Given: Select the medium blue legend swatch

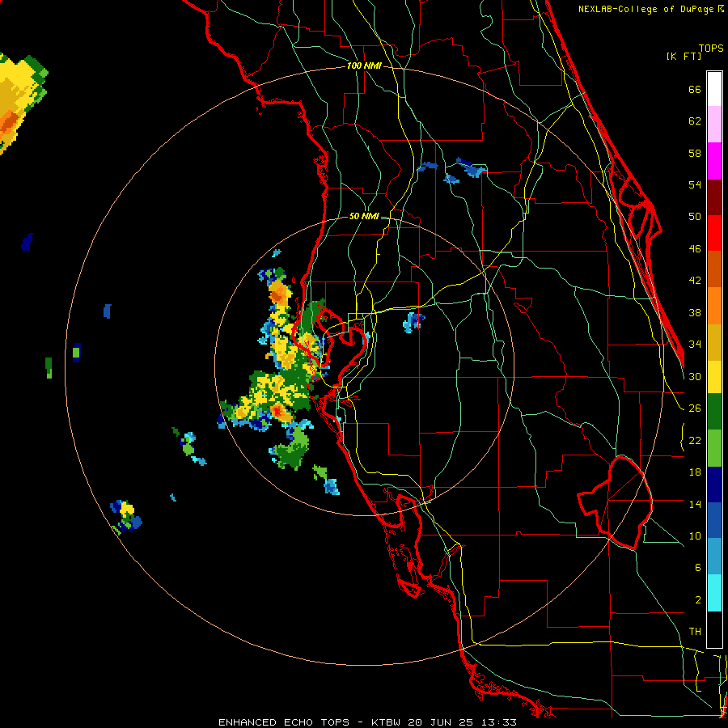Looking at the screenshot, I should [x=714, y=520].
